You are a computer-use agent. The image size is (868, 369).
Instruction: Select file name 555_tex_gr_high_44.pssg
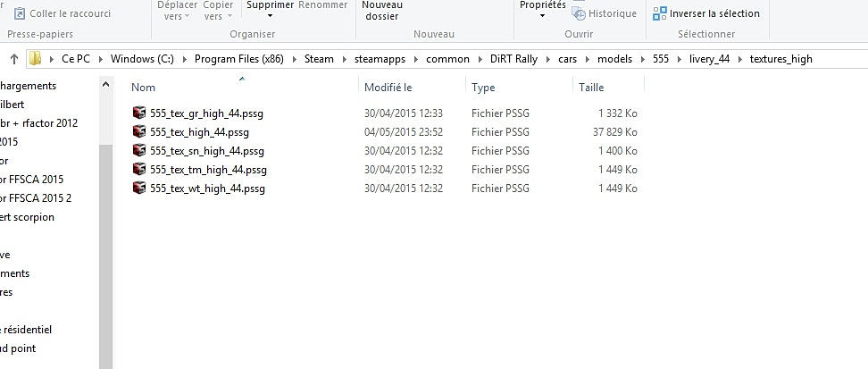click(206, 113)
